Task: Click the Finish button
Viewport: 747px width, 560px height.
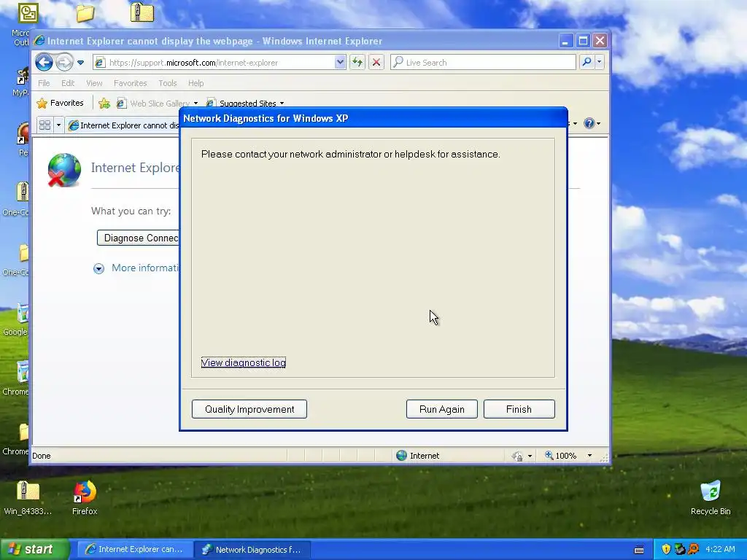Action: (x=519, y=409)
